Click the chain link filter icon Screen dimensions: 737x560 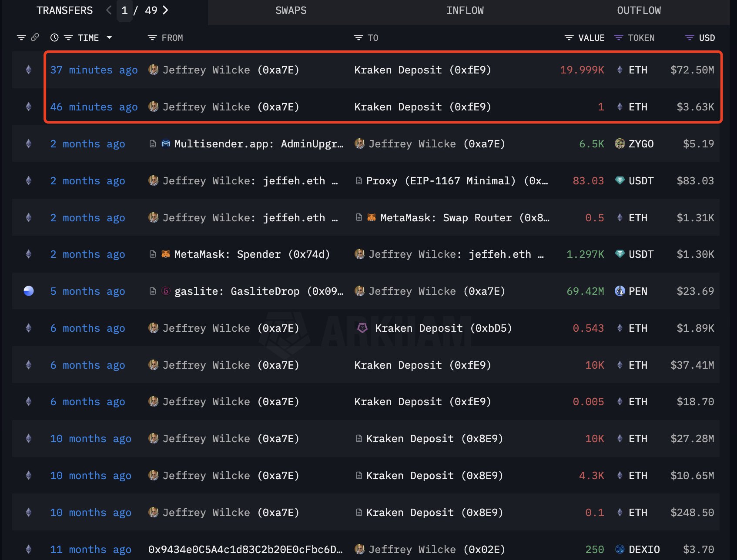35,37
